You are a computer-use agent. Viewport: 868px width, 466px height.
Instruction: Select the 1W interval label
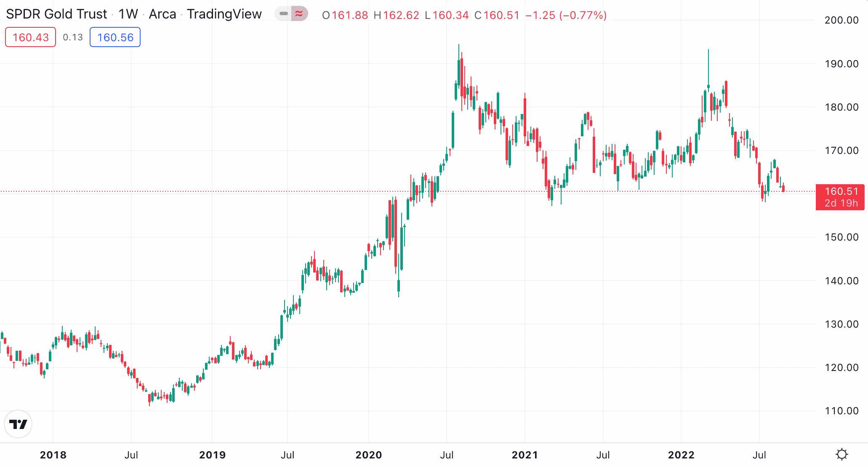coord(128,14)
